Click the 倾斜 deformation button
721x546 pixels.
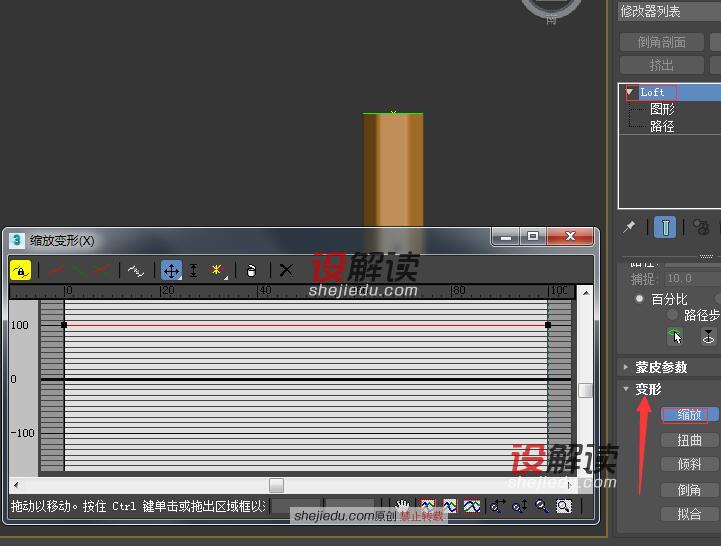(x=689, y=465)
